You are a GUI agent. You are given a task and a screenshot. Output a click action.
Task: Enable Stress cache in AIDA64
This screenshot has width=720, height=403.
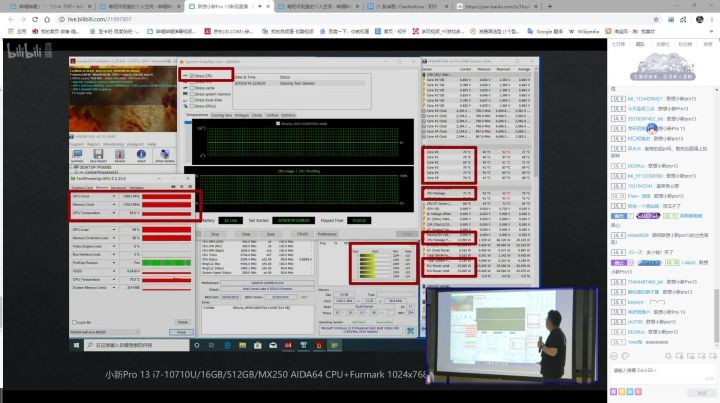tap(192, 88)
